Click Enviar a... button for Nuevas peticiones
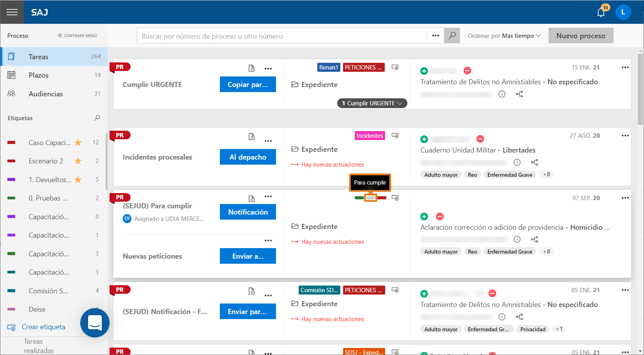 pyautogui.click(x=248, y=256)
